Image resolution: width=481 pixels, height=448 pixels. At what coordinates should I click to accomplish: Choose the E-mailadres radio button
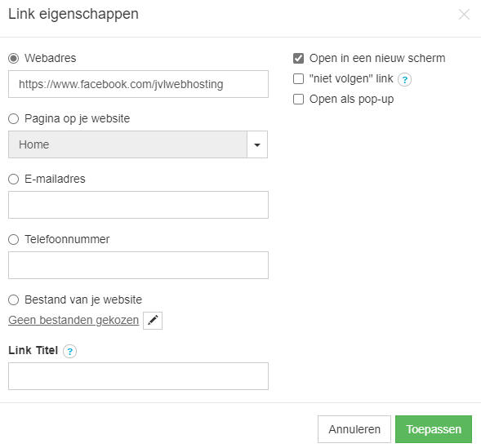(x=14, y=179)
